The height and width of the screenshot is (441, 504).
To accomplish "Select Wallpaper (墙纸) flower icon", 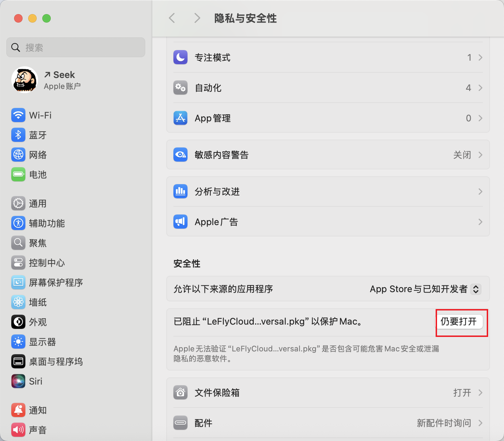I will pos(18,302).
